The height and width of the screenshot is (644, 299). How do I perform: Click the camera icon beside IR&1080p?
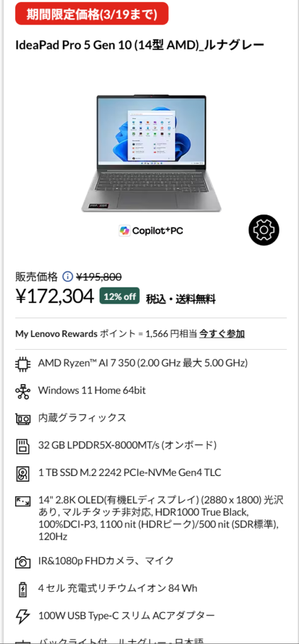pos(23,561)
